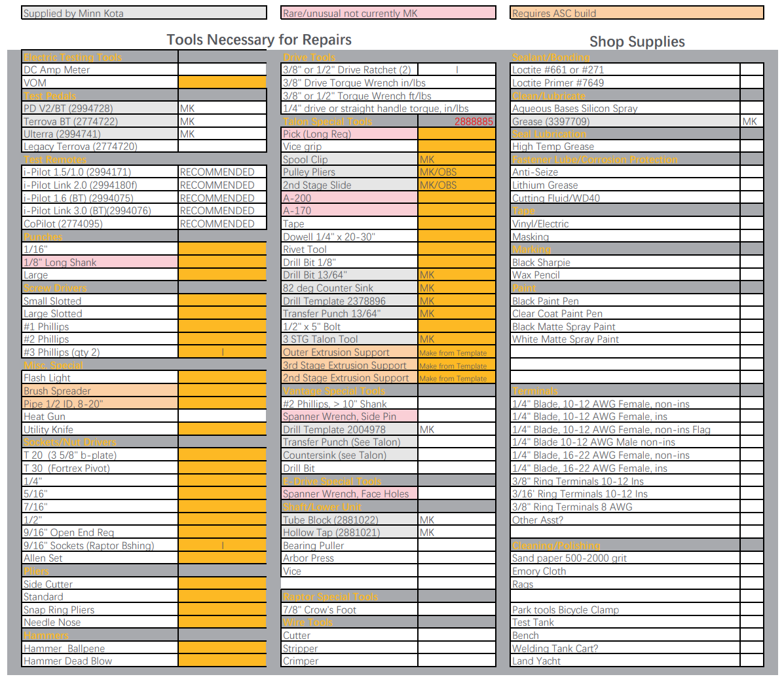Select the 'White Matte Spray Paint' cell
784x681 pixels.
coord(625,340)
